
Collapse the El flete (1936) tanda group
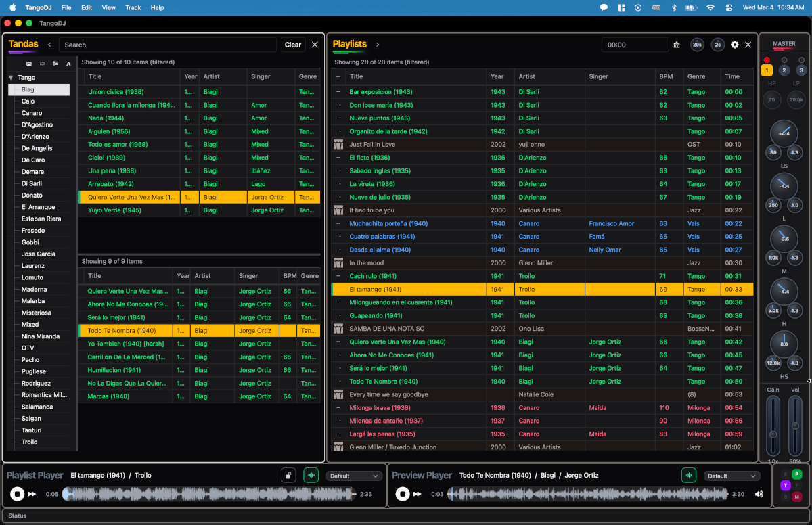[338, 158]
